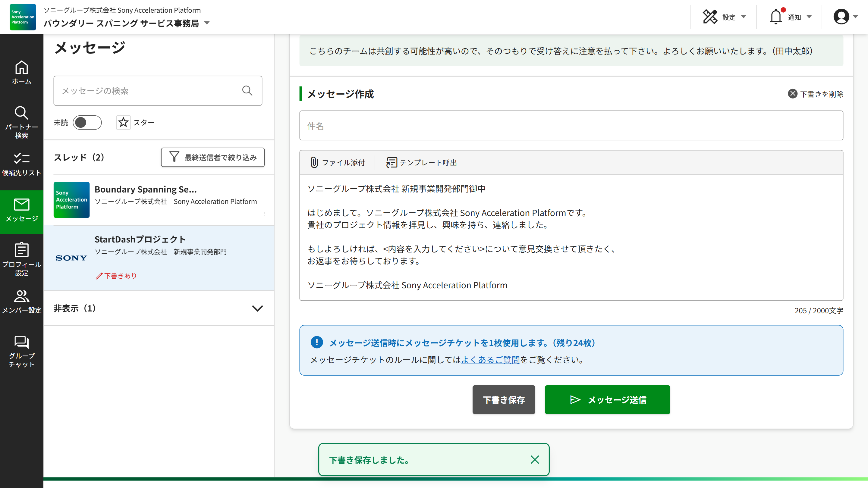The image size is (868, 488).
Task: Toggle the unread (未読) filter switch
Action: (87, 123)
